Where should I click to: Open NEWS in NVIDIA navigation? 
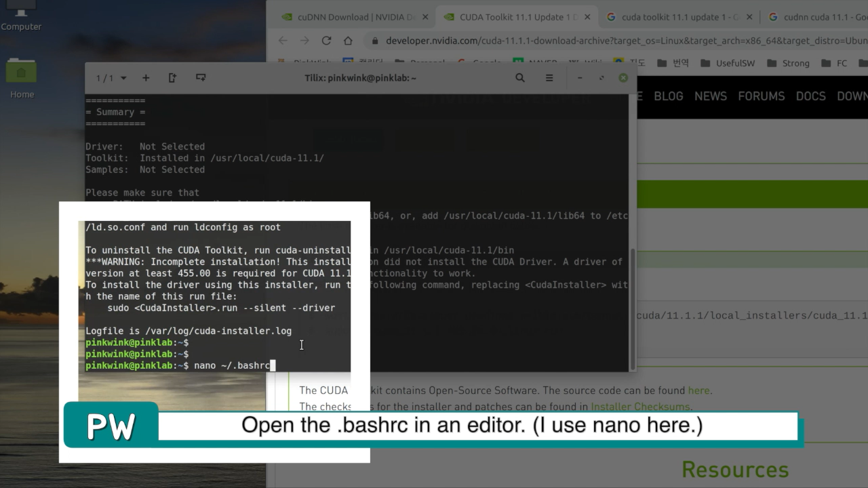(710, 96)
